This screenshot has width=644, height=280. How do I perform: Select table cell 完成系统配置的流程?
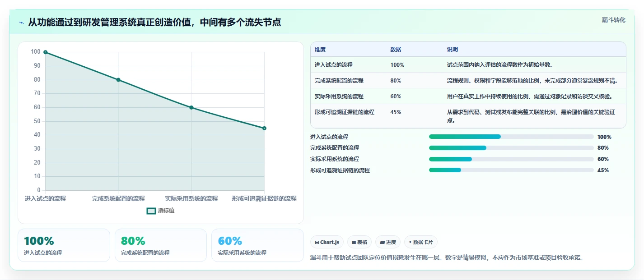click(x=339, y=81)
